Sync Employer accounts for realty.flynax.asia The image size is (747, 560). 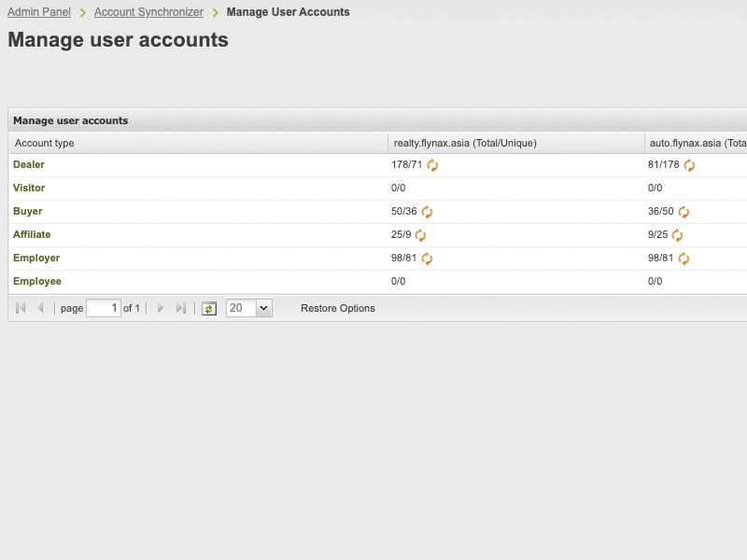427,259
